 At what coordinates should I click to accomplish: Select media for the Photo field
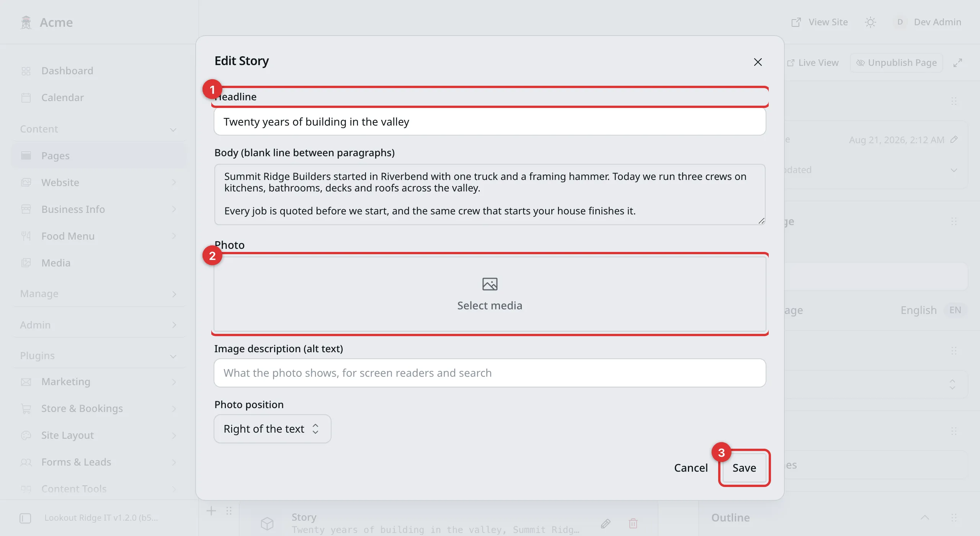490,294
